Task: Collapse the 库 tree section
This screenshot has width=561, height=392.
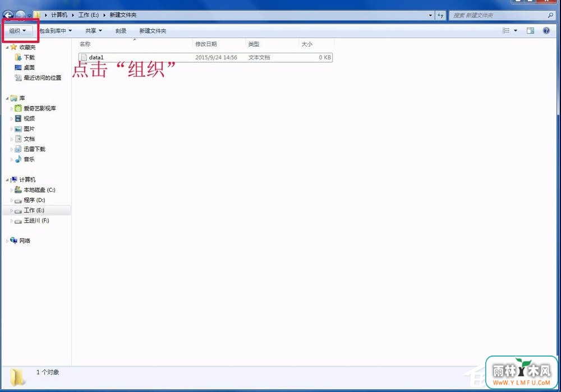Action: coord(7,98)
